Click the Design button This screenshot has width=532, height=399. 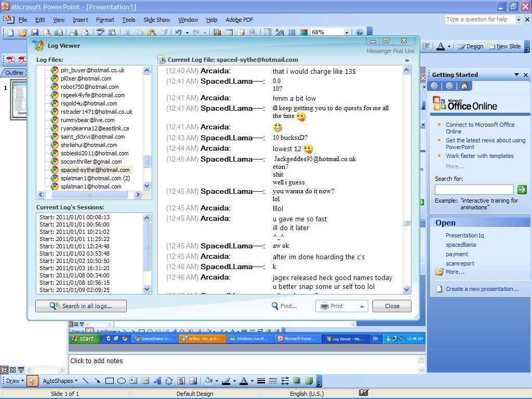coord(470,46)
